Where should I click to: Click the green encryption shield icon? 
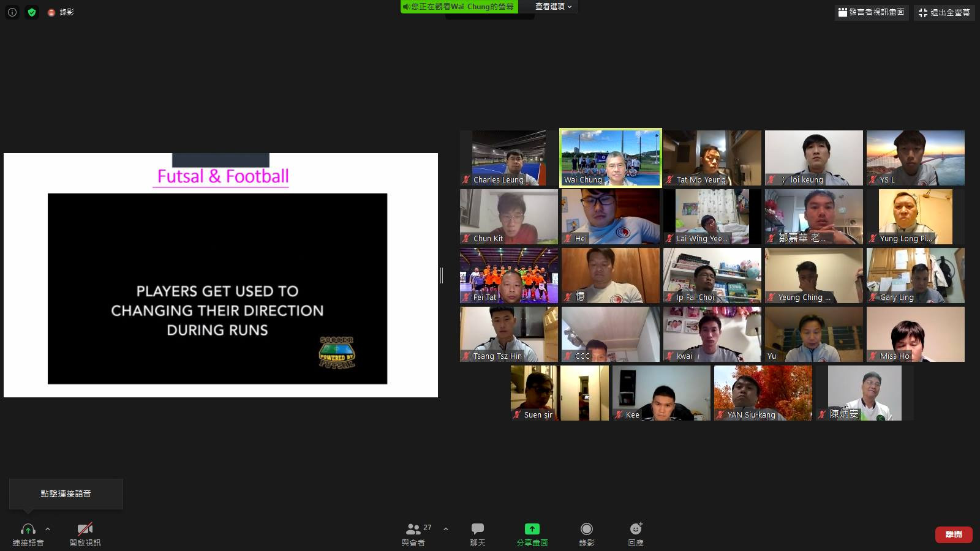[32, 12]
